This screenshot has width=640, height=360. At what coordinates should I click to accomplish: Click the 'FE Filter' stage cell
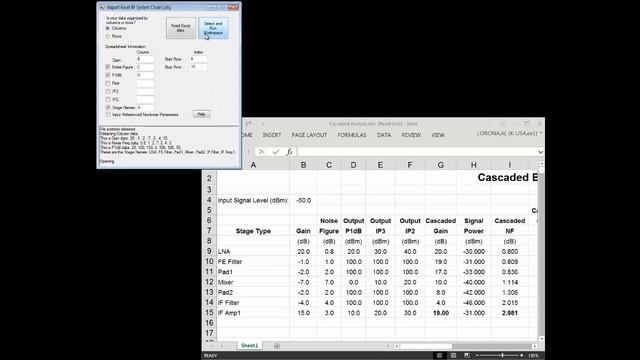(x=253, y=262)
